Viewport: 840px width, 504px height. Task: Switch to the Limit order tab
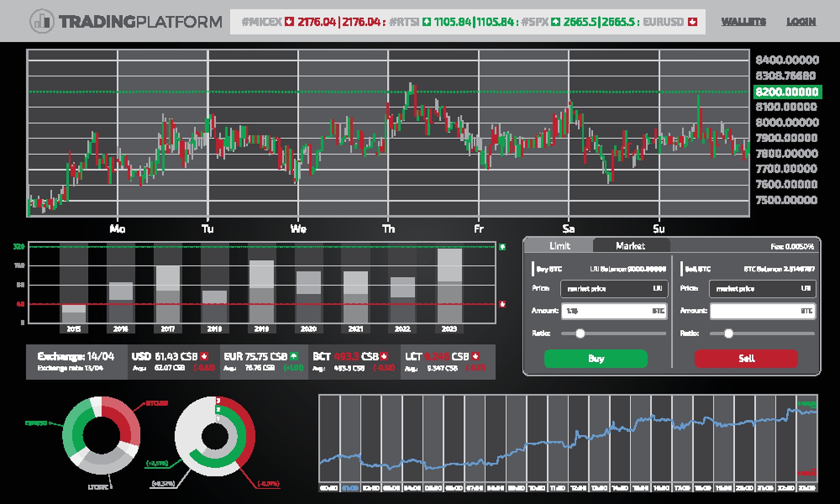559,246
